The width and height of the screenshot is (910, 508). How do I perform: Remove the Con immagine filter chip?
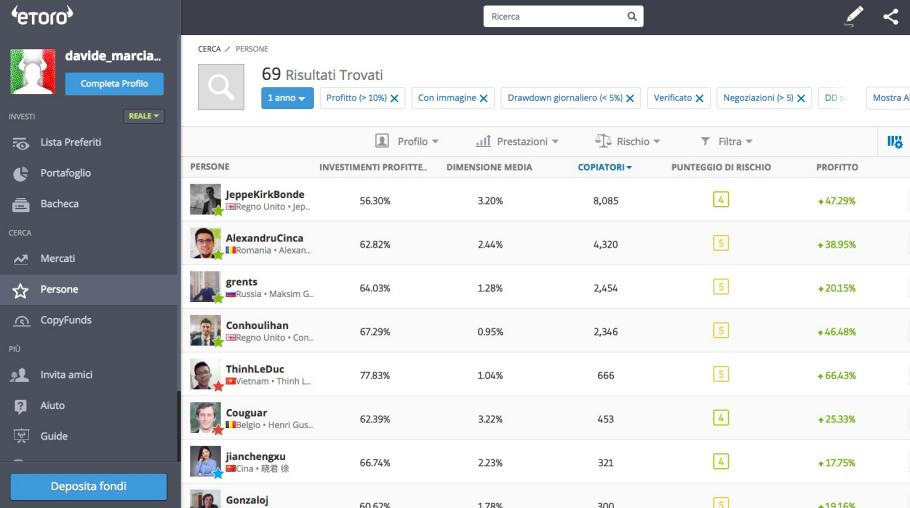pyautogui.click(x=484, y=98)
